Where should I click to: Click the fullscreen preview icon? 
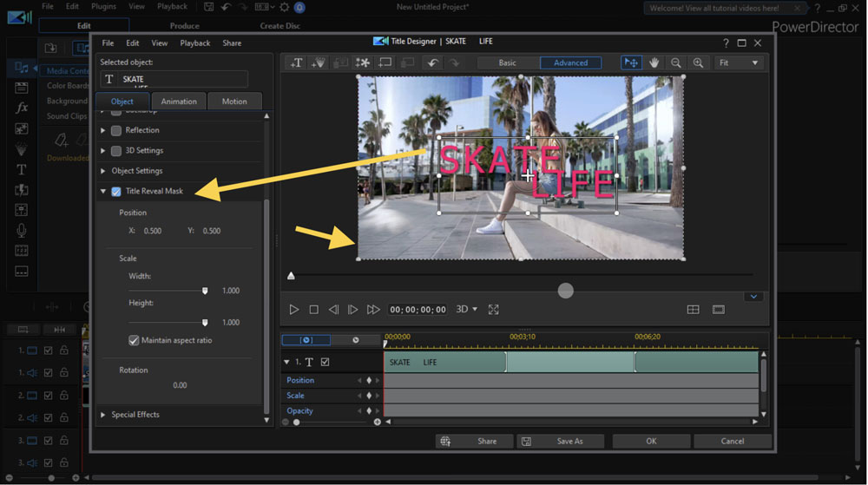click(494, 310)
